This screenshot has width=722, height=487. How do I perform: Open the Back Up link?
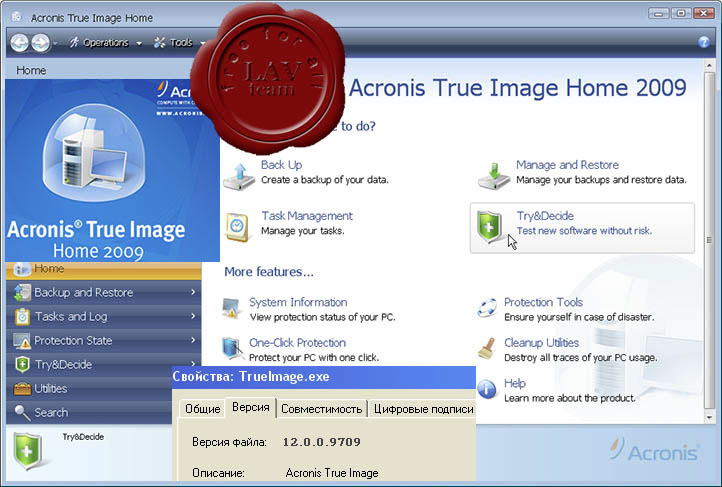(x=281, y=165)
